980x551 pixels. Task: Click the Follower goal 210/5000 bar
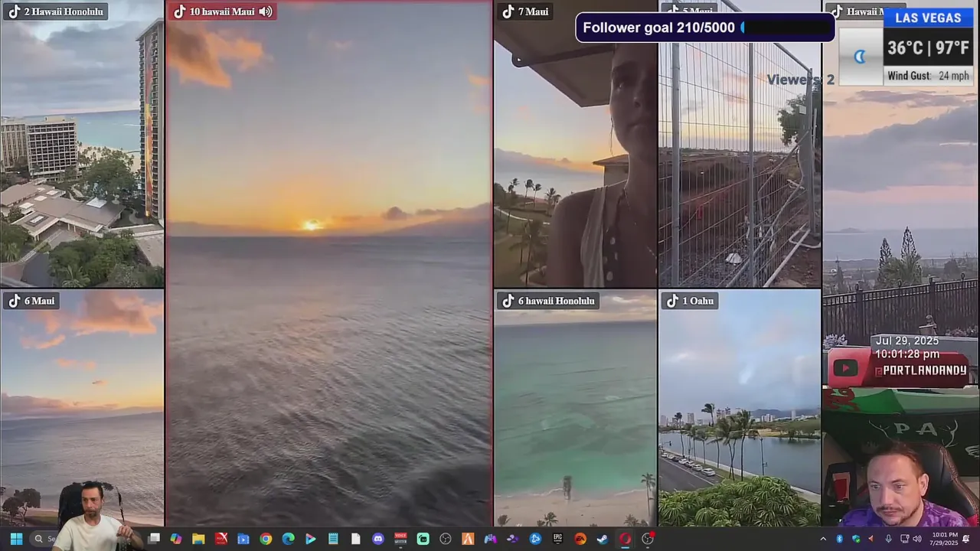click(704, 28)
